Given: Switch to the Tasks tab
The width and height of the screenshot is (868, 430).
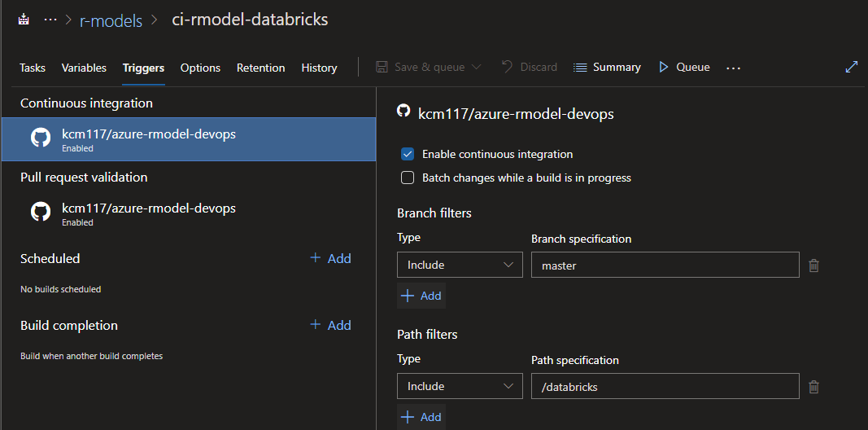Looking at the screenshot, I should (x=33, y=68).
